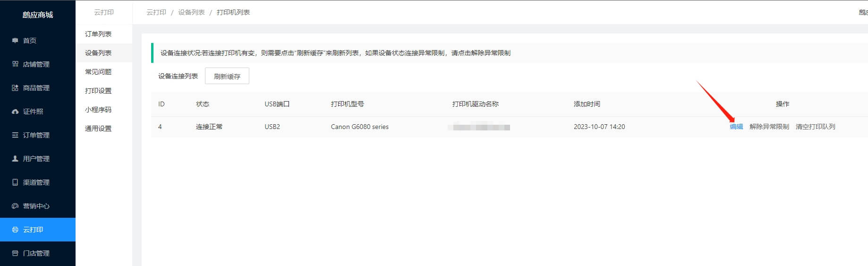The height and width of the screenshot is (266, 868).
Task: Click 编辑 link for the Canon printer
Action: 736,127
